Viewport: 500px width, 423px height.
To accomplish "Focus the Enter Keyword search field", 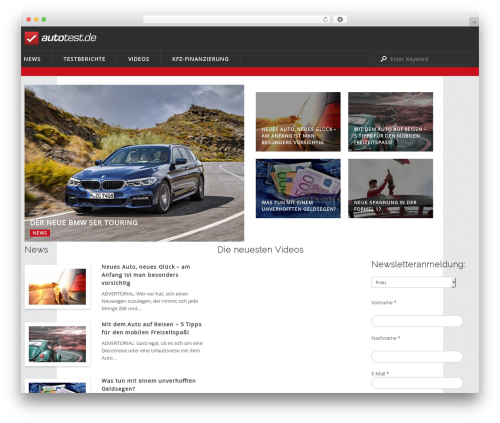I will coord(422,59).
